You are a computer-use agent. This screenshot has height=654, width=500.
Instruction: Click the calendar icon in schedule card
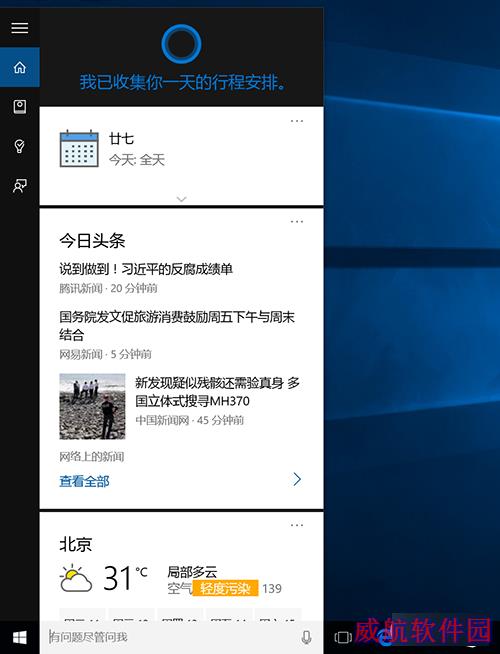click(x=79, y=149)
